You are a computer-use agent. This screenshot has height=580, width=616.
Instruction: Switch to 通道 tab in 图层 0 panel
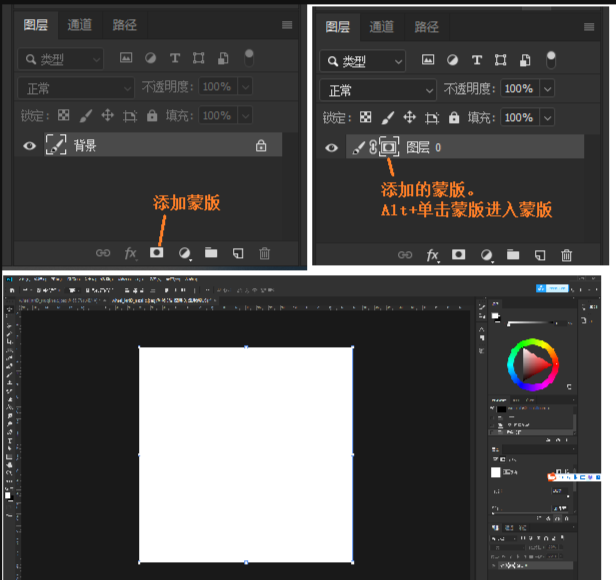click(381, 27)
